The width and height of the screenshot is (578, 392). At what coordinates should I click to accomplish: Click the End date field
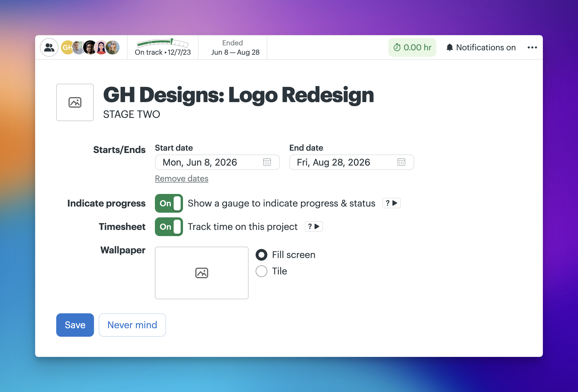pyautogui.click(x=352, y=162)
